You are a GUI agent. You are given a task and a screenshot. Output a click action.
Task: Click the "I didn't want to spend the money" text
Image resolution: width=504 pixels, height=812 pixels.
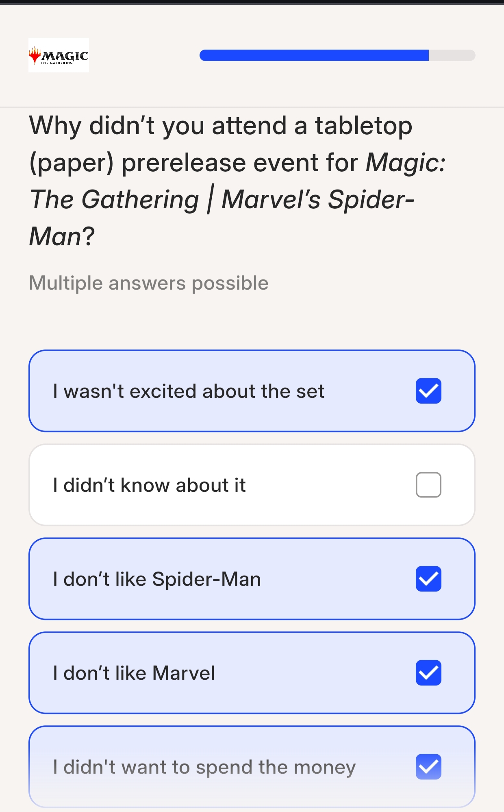point(204,767)
